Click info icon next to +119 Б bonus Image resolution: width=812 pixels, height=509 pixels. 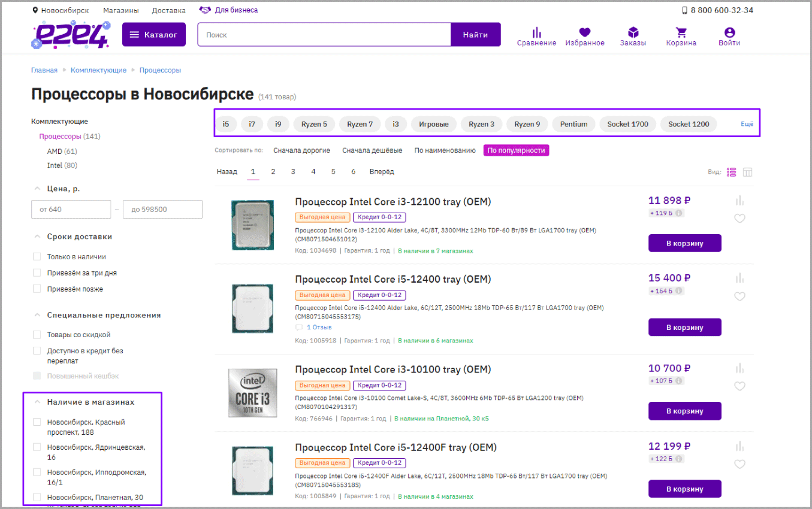click(678, 213)
